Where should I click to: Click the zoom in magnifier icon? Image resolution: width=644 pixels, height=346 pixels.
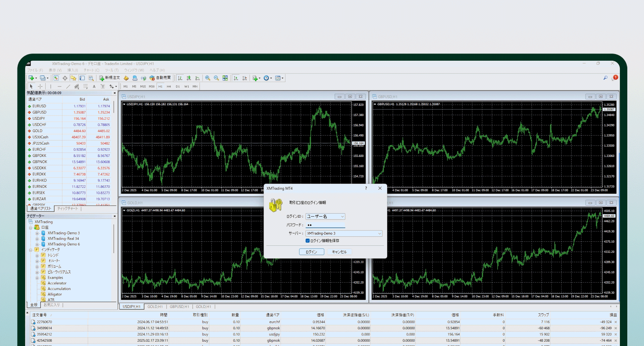click(x=208, y=78)
